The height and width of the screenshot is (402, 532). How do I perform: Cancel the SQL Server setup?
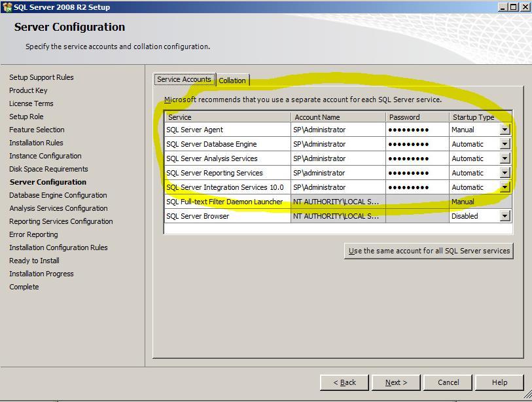448,382
